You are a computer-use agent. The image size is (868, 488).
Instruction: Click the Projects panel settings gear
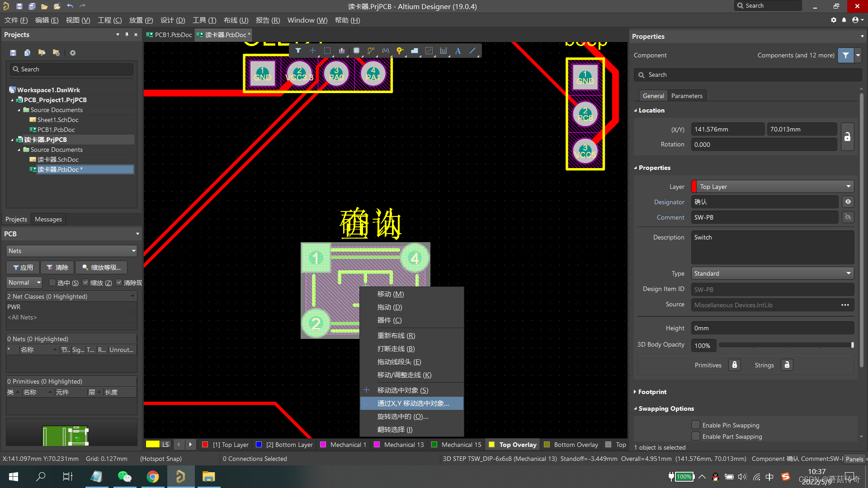click(x=73, y=53)
